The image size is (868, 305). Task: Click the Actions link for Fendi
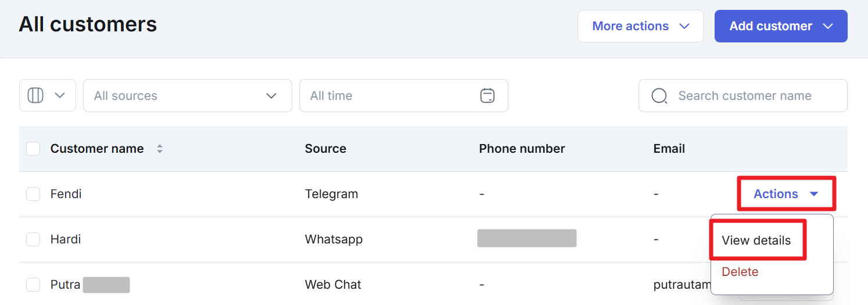776,194
